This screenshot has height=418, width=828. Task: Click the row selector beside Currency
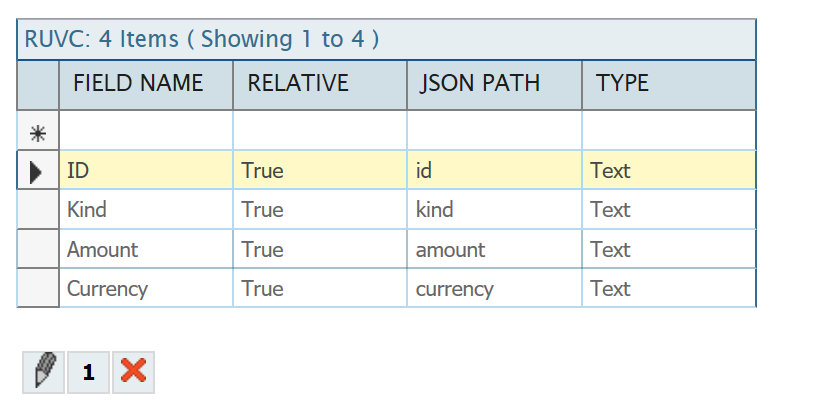click(38, 289)
